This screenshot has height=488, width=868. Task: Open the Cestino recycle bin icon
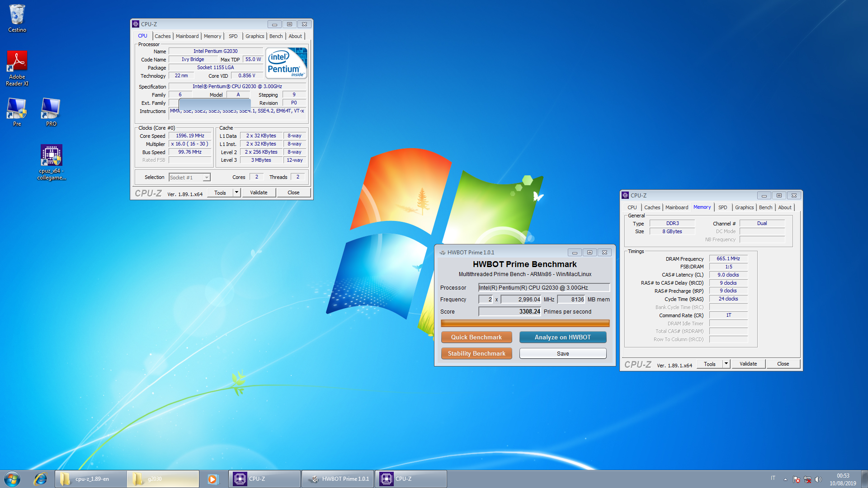point(17,19)
